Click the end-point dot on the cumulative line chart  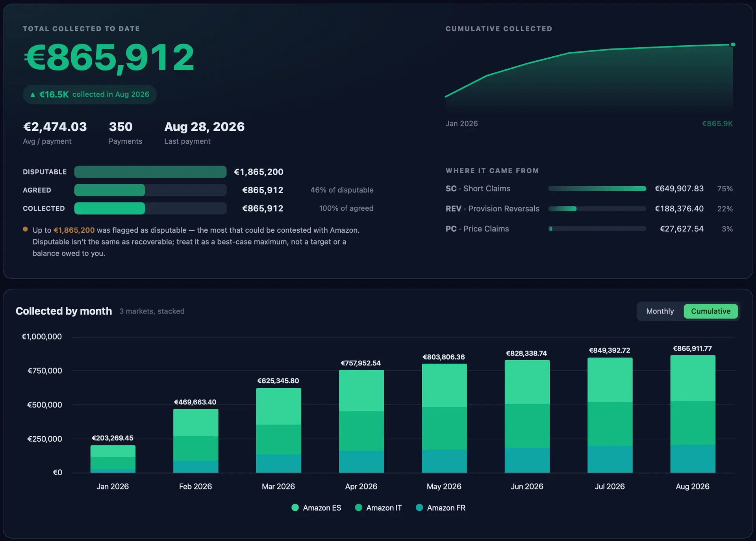click(x=733, y=44)
